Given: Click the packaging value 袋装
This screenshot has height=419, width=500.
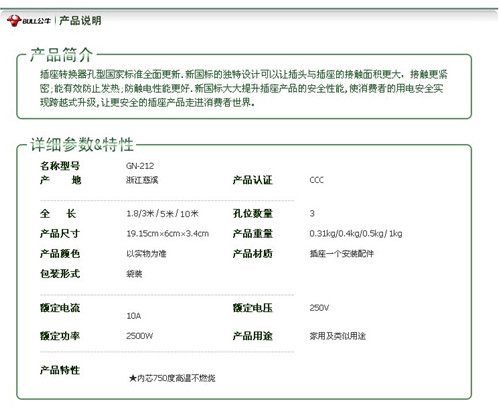Looking at the screenshot, I should point(134,274).
